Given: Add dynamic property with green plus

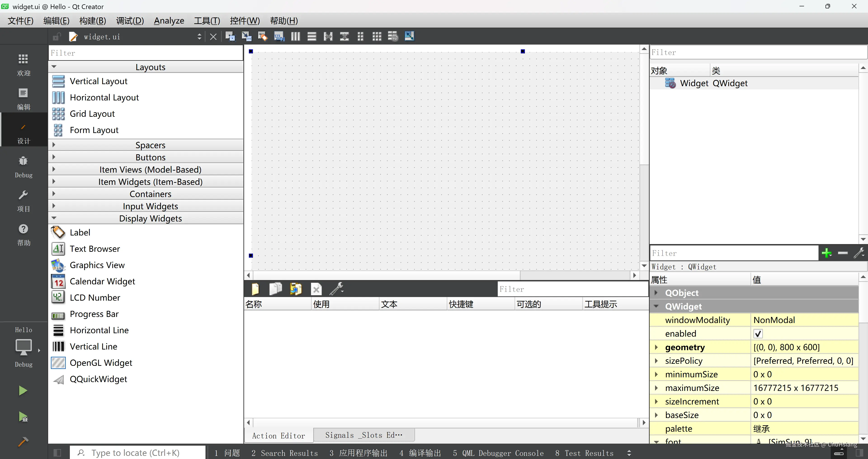Looking at the screenshot, I should tap(826, 253).
